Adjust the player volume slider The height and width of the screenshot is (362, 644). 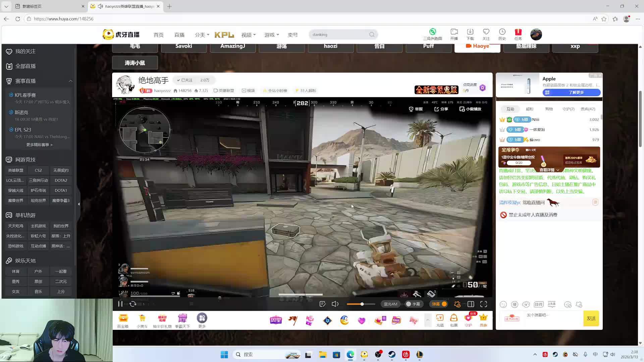(x=362, y=304)
